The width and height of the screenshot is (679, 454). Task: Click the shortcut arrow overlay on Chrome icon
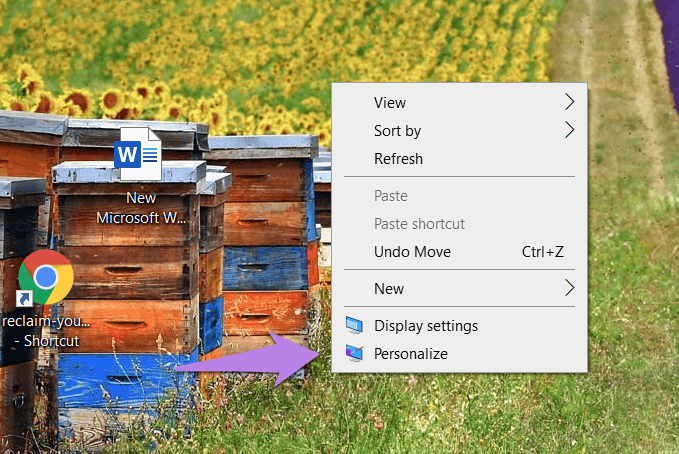coord(25,299)
